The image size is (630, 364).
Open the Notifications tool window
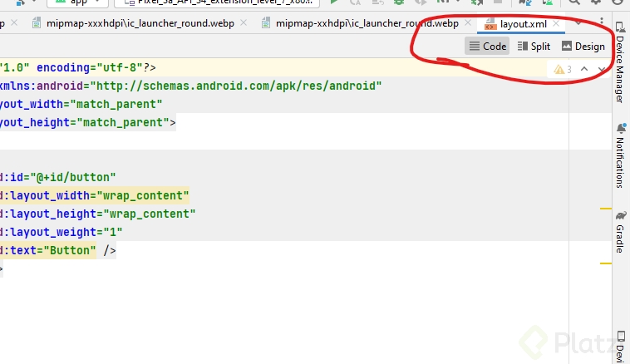[x=620, y=155]
